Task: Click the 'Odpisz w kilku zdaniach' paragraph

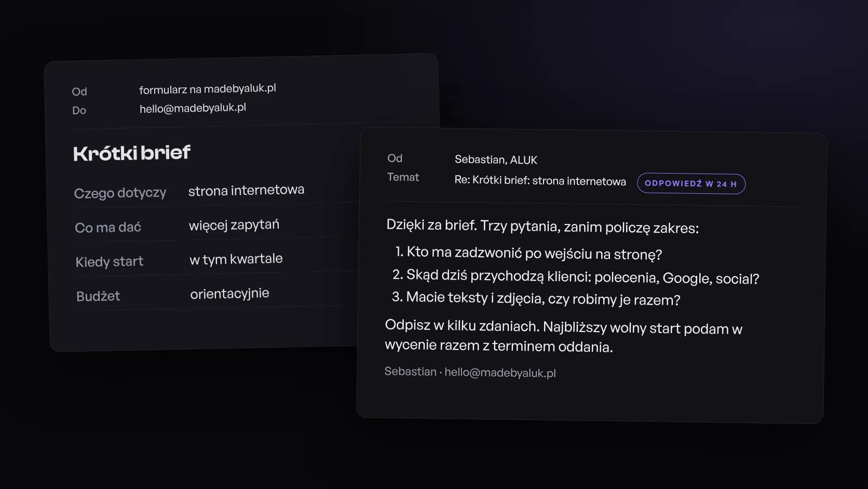Action: [563, 336]
